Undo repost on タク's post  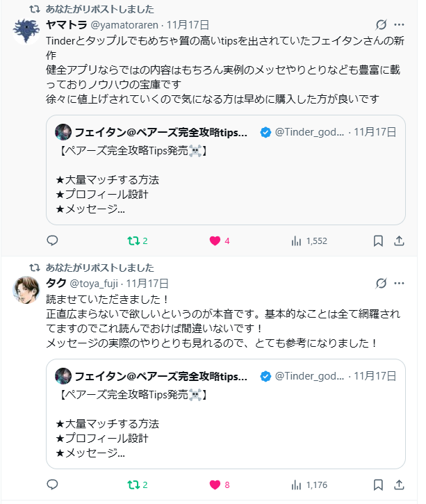coord(133,485)
